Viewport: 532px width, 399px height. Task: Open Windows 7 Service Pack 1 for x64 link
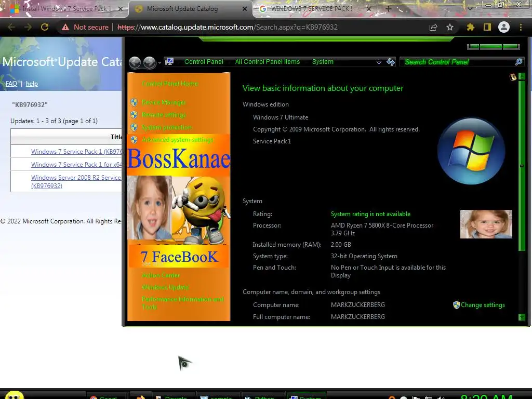tap(76, 165)
